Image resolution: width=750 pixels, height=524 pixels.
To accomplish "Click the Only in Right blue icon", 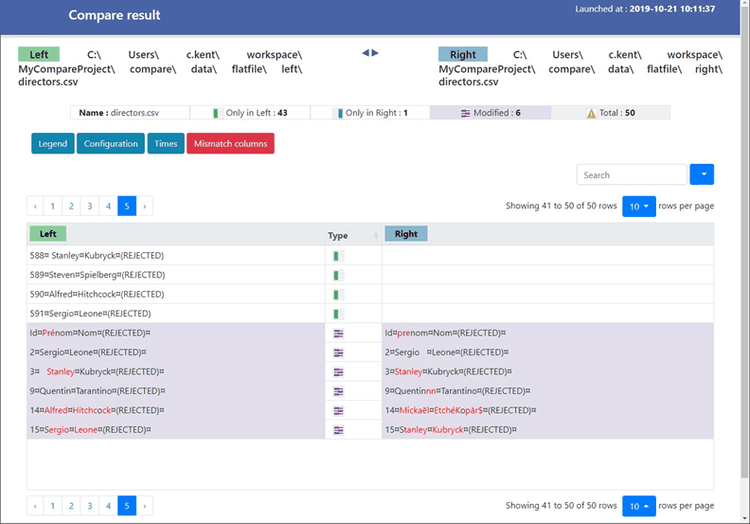I will coord(339,113).
